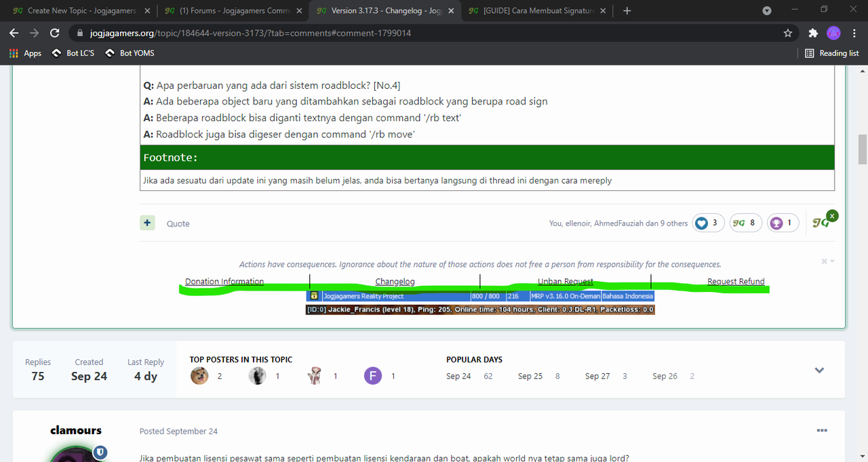Click the Jackie_Francis player status banner
This screenshot has width=868, height=462.
pyautogui.click(x=480, y=310)
